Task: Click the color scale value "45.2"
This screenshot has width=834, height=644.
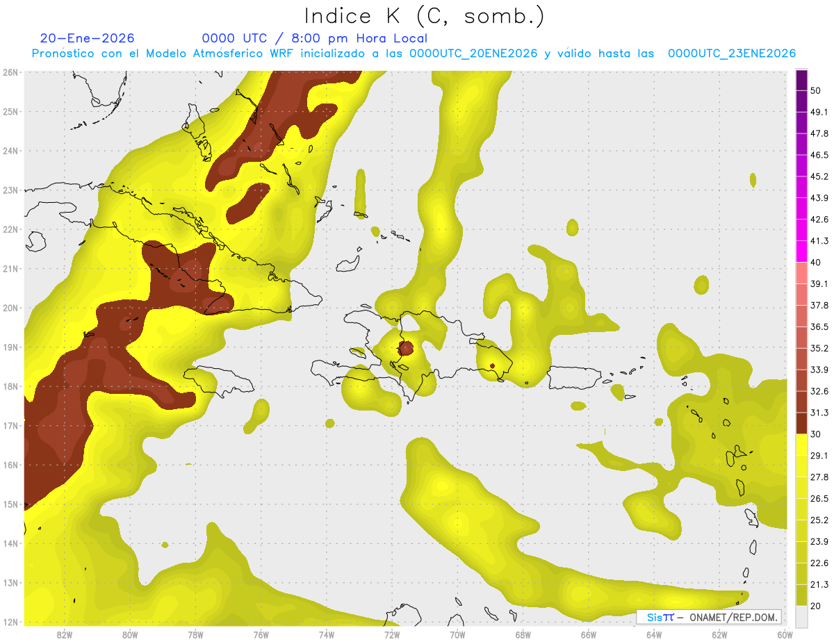Action: click(x=819, y=176)
